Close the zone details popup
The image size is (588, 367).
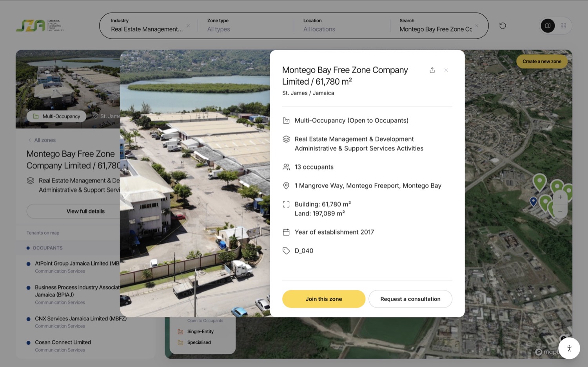click(x=446, y=71)
